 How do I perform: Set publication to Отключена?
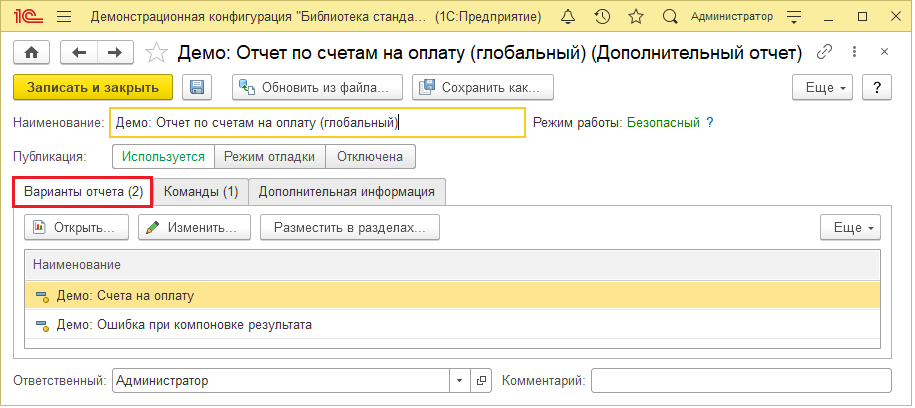click(x=370, y=156)
